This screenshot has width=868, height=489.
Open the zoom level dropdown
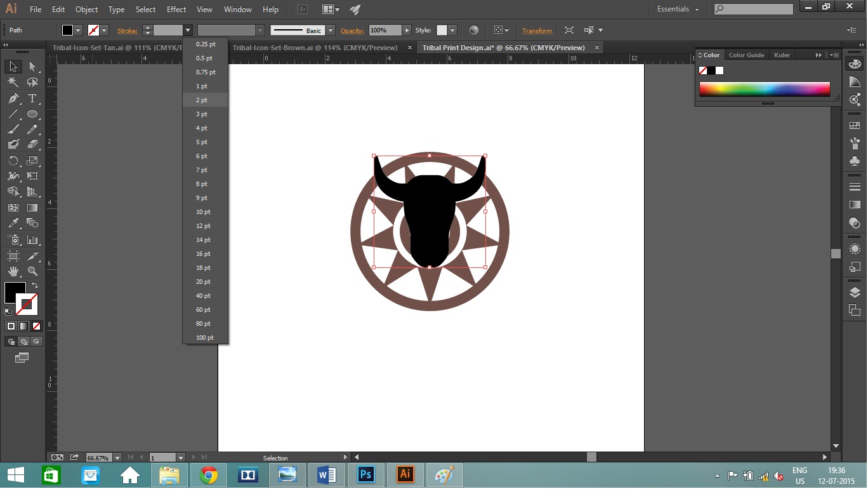point(117,457)
